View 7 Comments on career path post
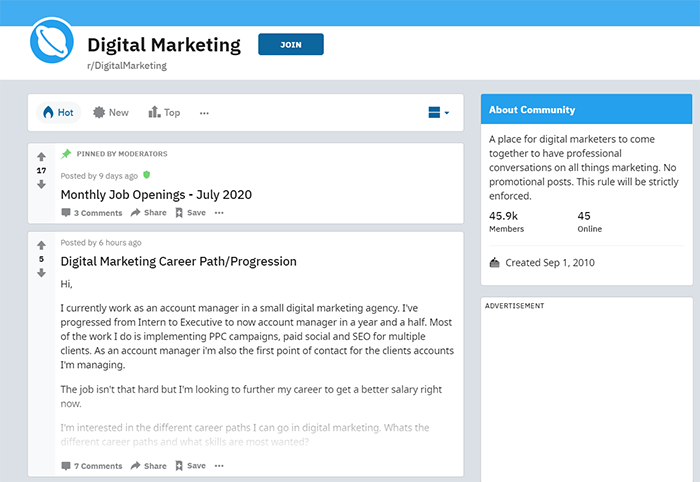The image size is (700, 482). (92, 466)
